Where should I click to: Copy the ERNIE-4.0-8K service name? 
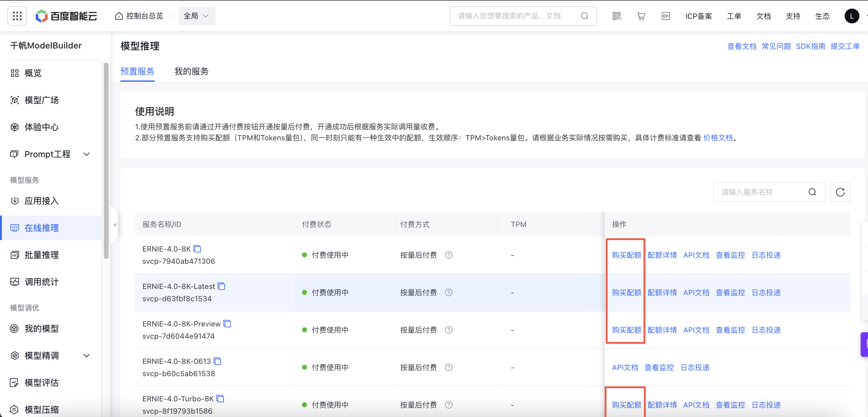[x=197, y=249]
